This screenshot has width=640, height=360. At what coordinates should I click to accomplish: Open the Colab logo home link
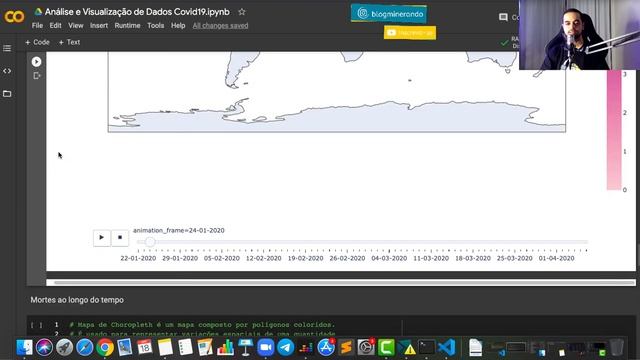pos(14,17)
